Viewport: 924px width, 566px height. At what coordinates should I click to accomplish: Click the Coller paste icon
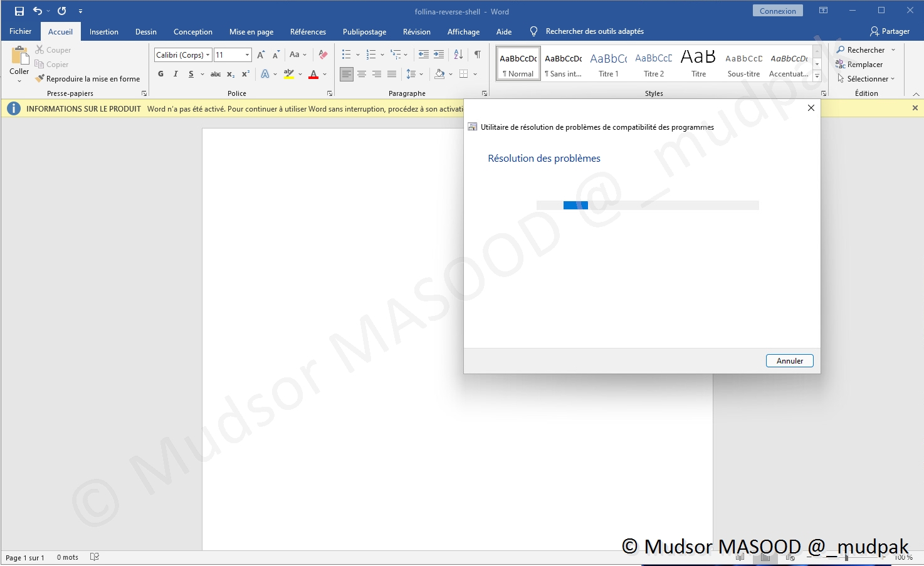[x=19, y=56]
